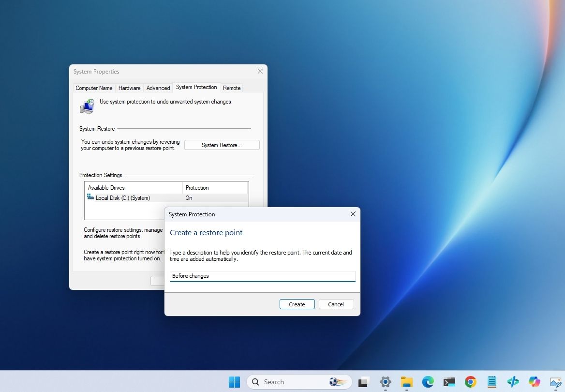Click the soccer ball search highlight icon
The width and height of the screenshot is (565, 392).
[x=338, y=382]
